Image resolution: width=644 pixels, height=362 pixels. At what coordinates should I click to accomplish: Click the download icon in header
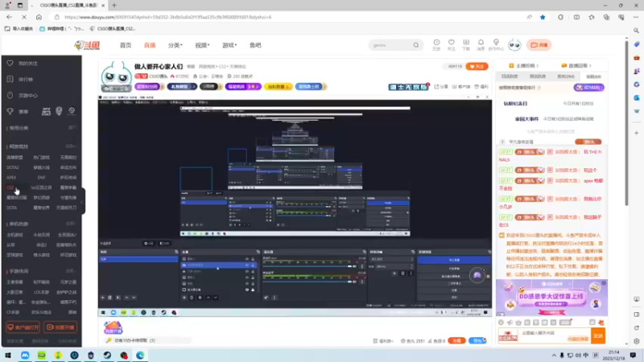(x=466, y=44)
